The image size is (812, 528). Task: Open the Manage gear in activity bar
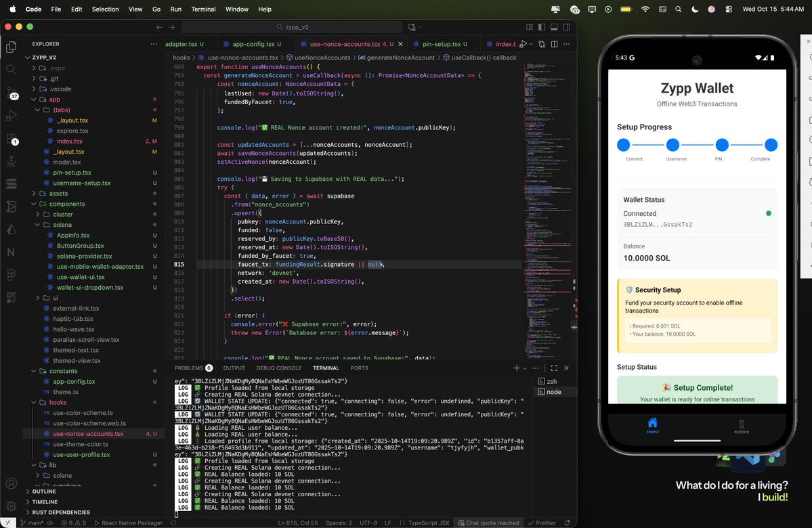[x=11, y=506]
